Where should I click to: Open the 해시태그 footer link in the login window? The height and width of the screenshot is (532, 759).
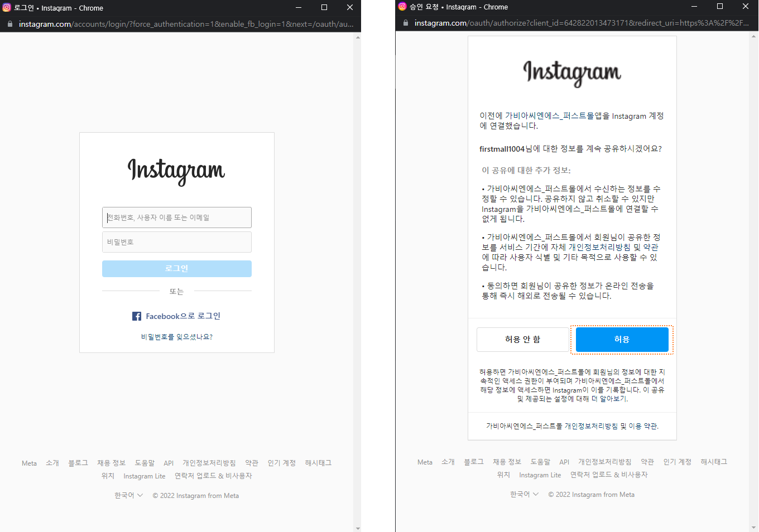click(x=318, y=463)
